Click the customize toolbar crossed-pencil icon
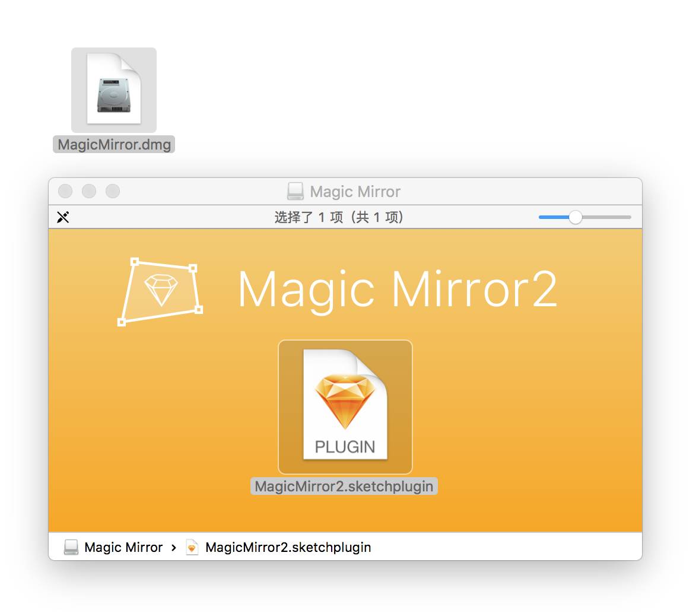This screenshot has height=616, width=699. click(x=63, y=217)
